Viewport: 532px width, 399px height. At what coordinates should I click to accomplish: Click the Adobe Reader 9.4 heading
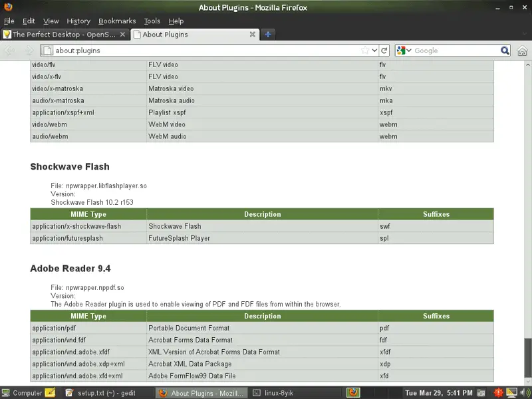point(70,269)
